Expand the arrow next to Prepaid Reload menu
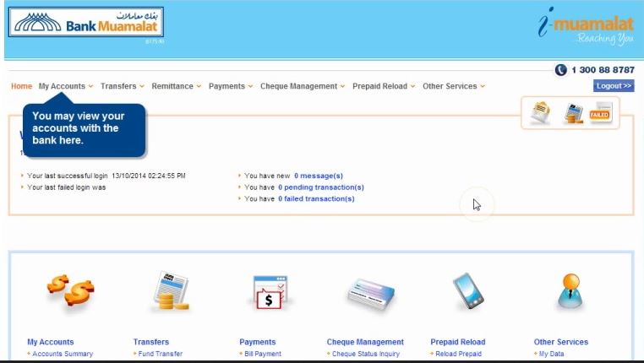This screenshot has height=363, width=644. pos(412,87)
